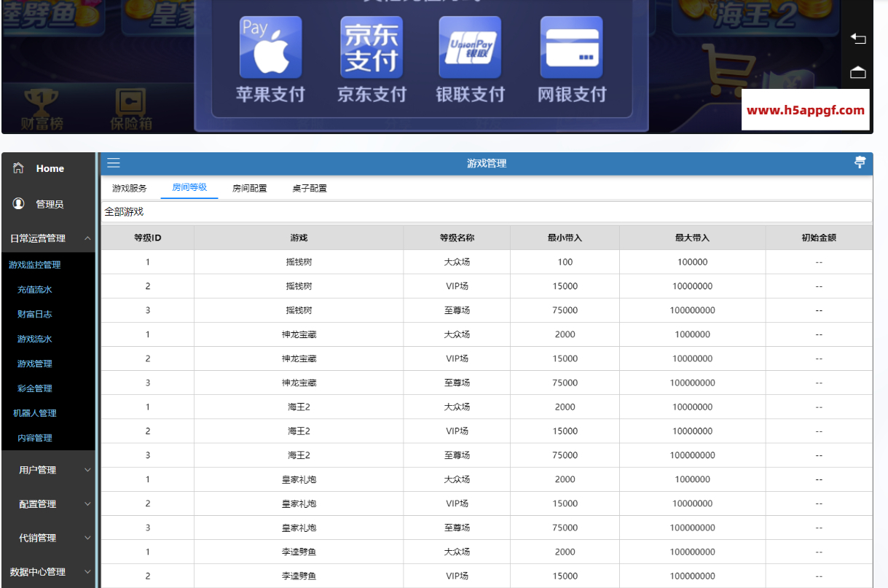Click the 最小带入 value 100
Screen dimensions: 888x588
(565, 262)
